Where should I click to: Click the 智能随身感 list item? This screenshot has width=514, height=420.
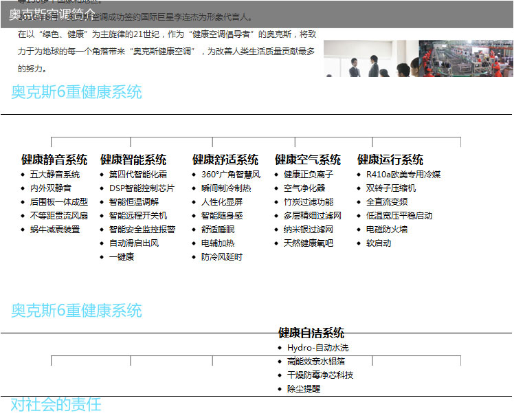222,216
